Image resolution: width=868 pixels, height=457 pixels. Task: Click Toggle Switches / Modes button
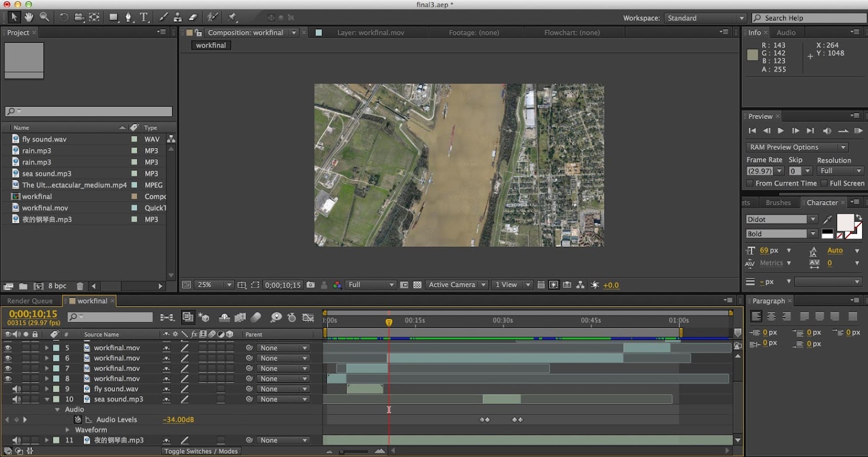(201, 451)
